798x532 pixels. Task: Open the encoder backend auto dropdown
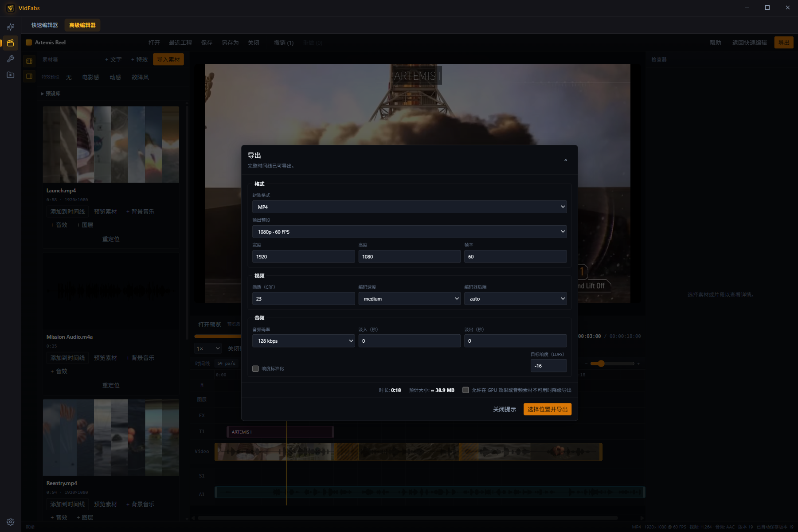coord(516,299)
